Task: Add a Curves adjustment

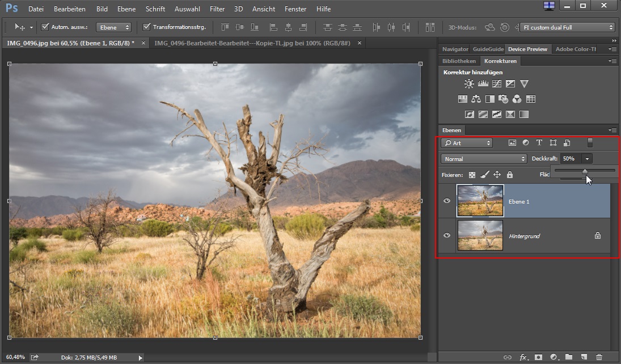Action: (497, 83)
